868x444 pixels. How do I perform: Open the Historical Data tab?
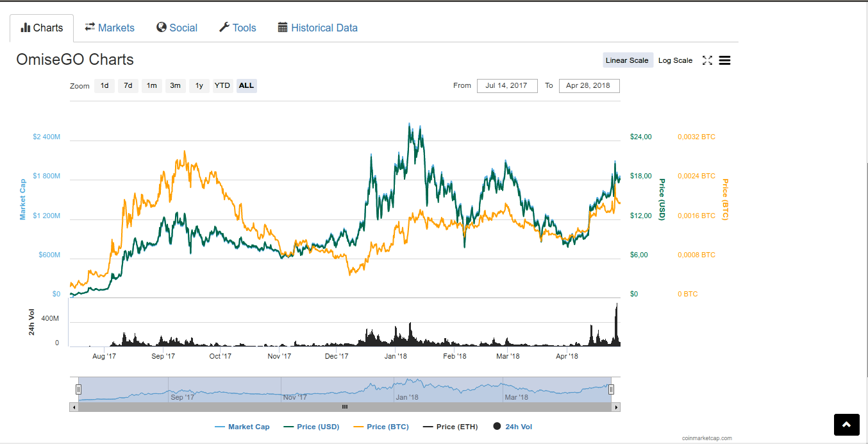point(317,28)
